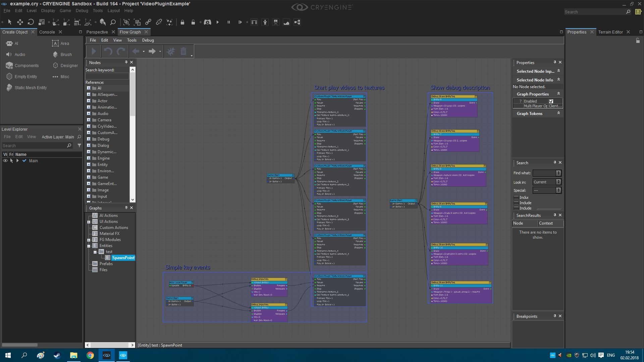Activate the Move tool
The width and height of the screenshot is (644, 362).
click(x=20, y=22)
